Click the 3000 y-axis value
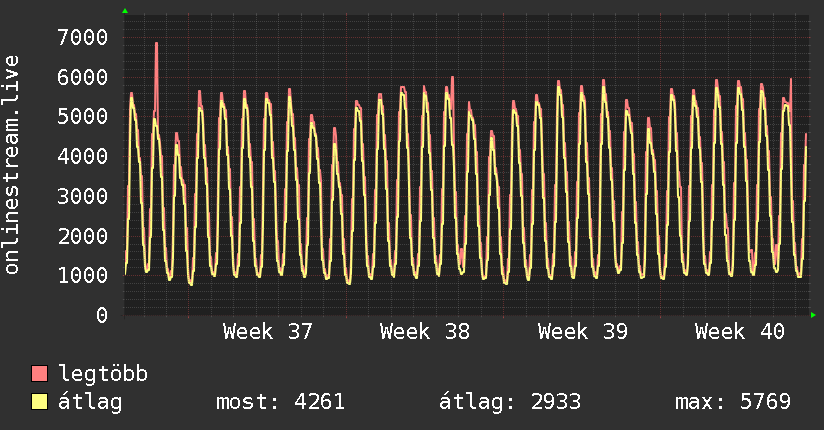 pos(83,196)
